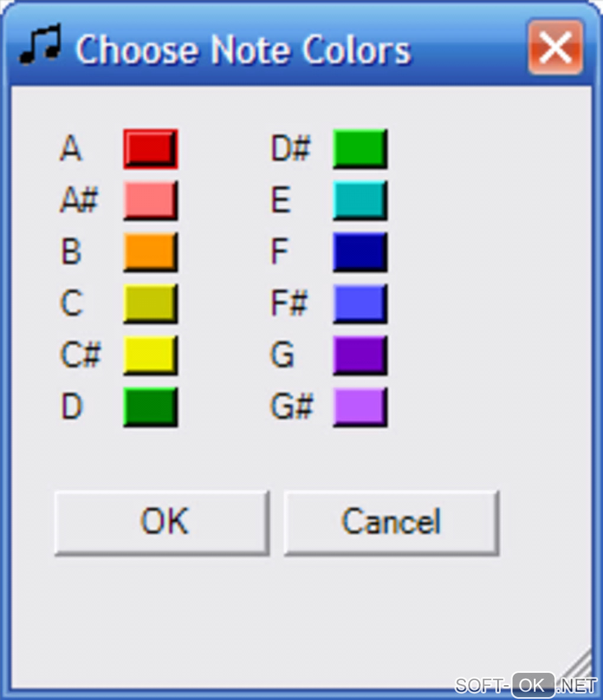The image size is (603, 700).
Task: Click the Choose Note Colors title text
Action: click(x=243, y=50)
